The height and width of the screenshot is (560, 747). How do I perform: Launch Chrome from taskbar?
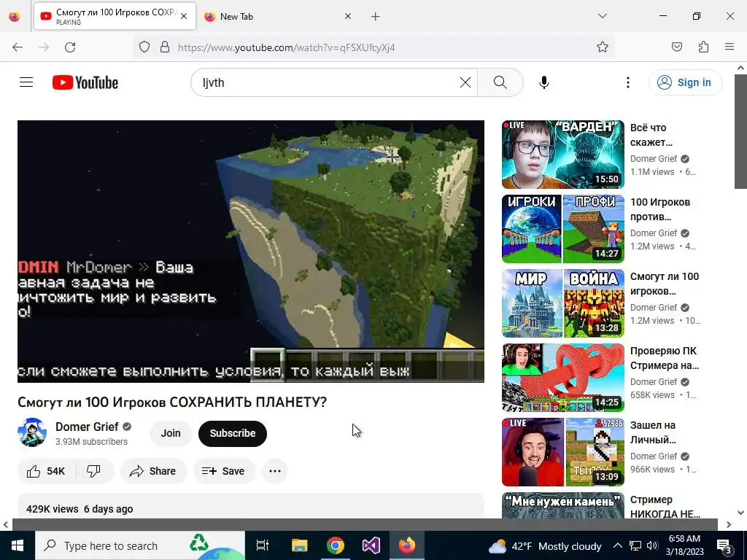click(x=336, y=545)
